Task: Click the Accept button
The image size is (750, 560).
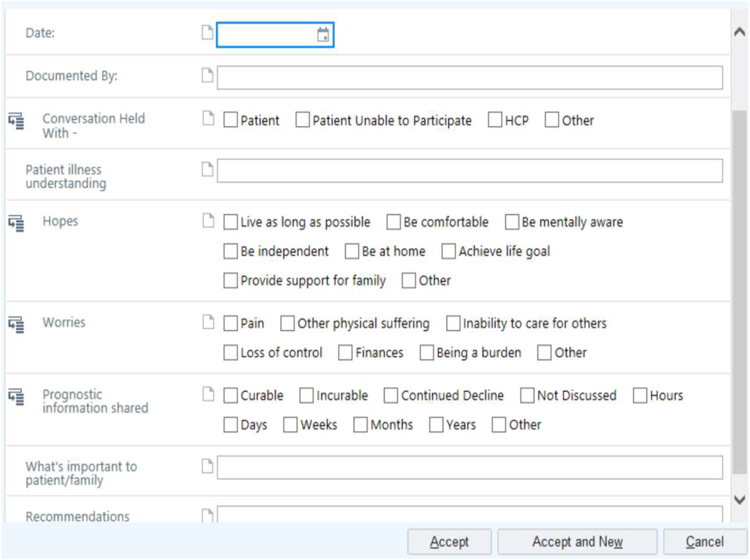Action: [449, 542]
